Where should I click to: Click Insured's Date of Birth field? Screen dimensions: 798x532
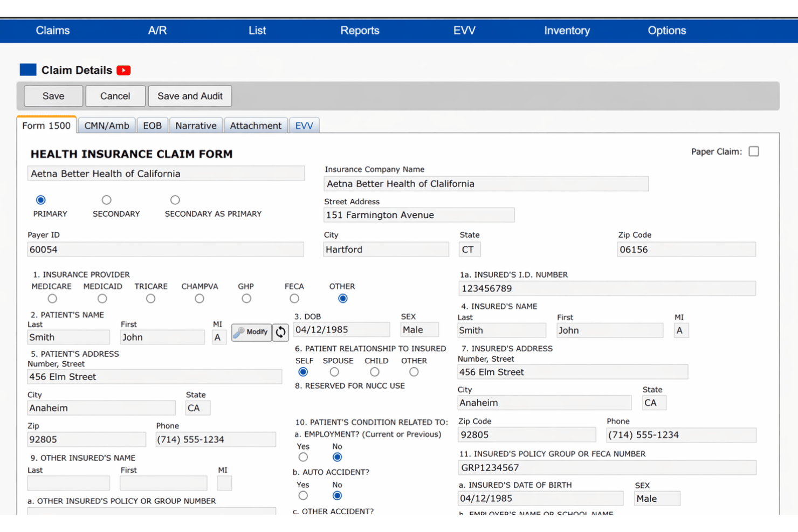tap(540, 499)
